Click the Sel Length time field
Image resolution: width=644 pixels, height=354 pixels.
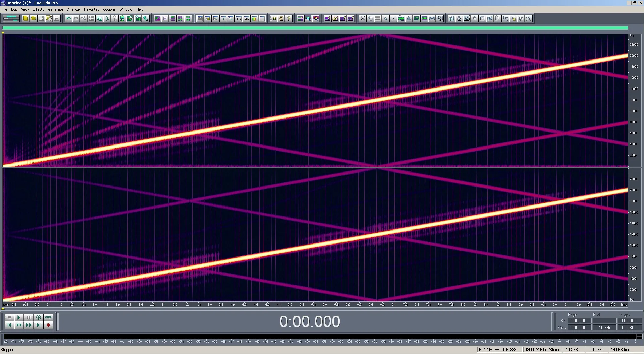pyautogui.click(x=629, y=321)
